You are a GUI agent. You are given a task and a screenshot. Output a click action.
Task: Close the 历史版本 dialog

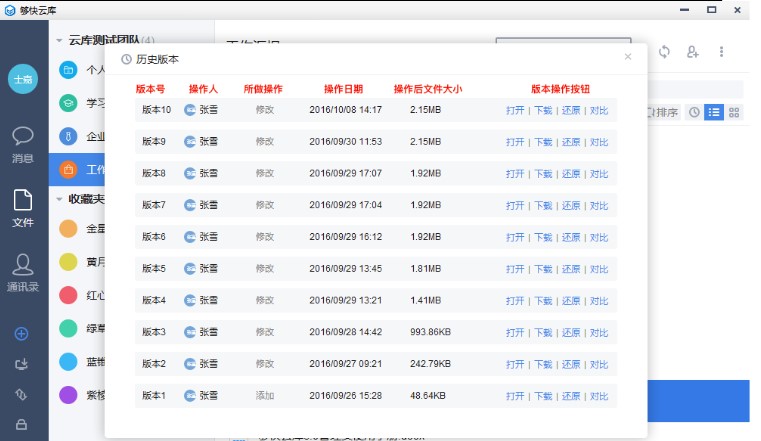(628, 57)
